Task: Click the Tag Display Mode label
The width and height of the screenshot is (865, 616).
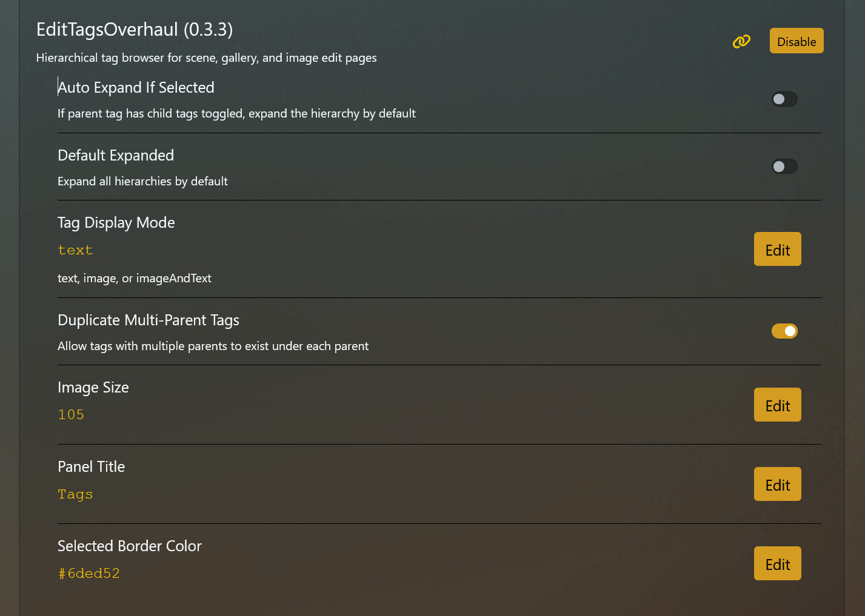Action: pos(116,222)
